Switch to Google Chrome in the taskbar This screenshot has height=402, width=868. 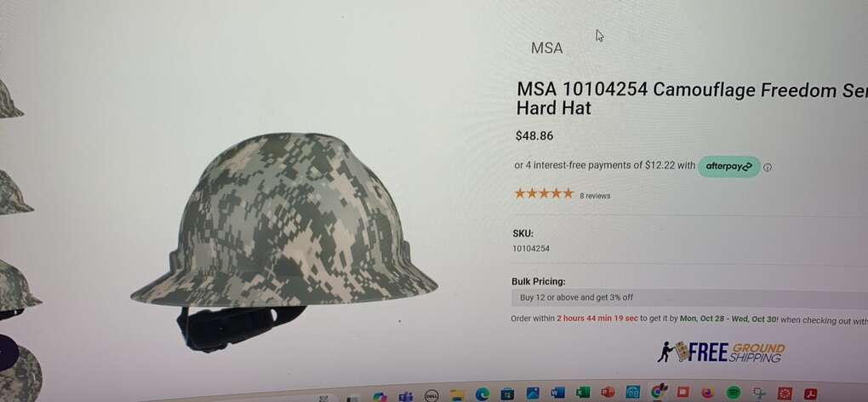coord(657,392)
